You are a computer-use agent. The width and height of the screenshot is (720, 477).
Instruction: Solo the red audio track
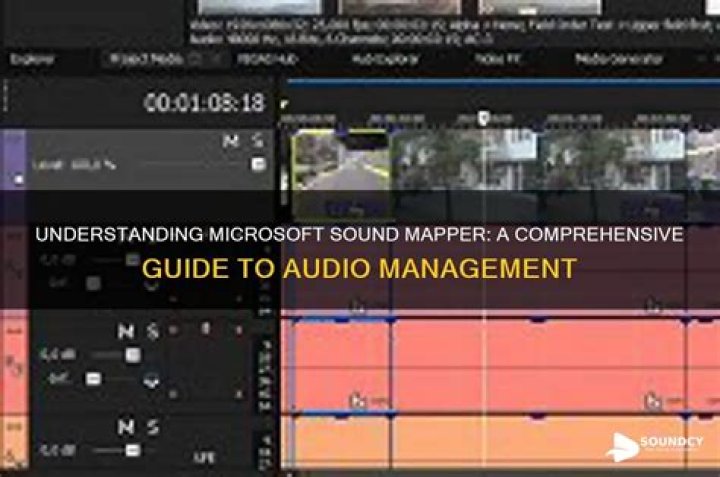click(x=153, y=332)
